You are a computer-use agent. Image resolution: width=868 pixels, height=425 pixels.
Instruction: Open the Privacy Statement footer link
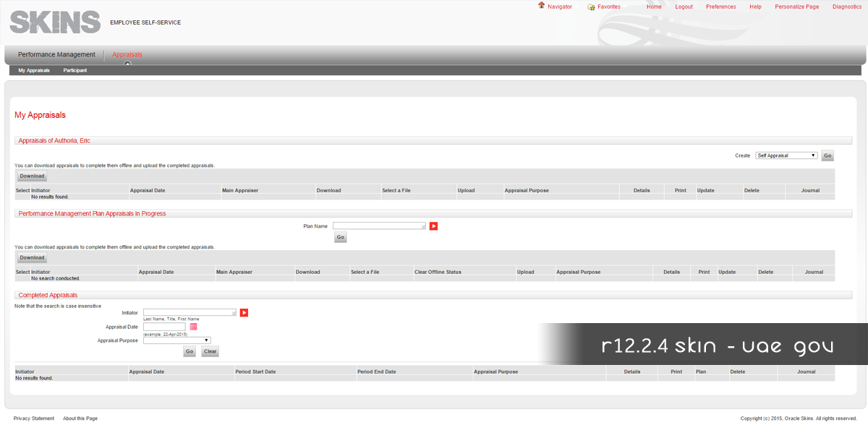click(x=33, y=418)
